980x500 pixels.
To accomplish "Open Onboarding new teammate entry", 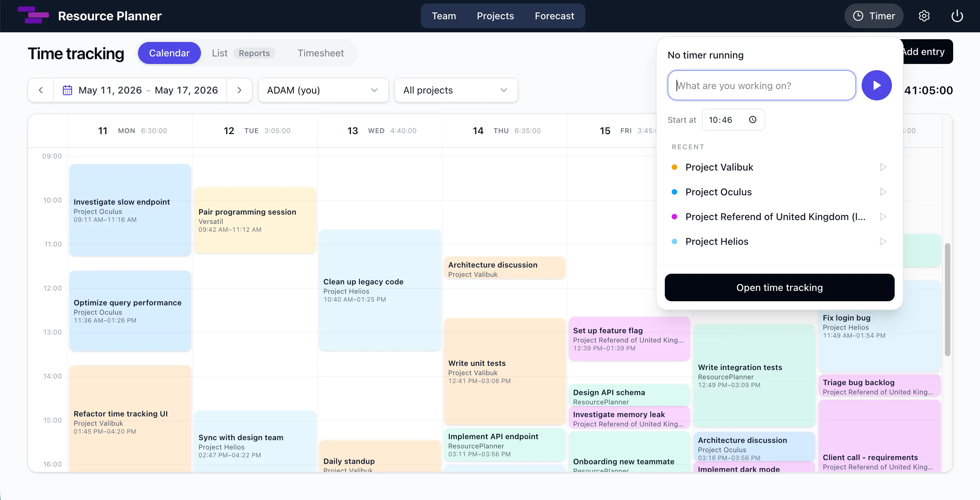I will [x=629, y=453].
